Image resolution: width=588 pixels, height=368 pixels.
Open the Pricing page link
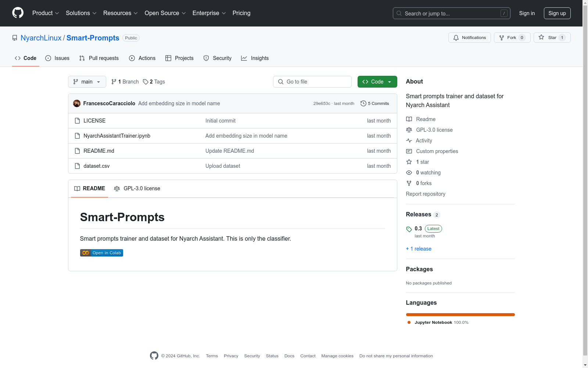coord(241,13)
